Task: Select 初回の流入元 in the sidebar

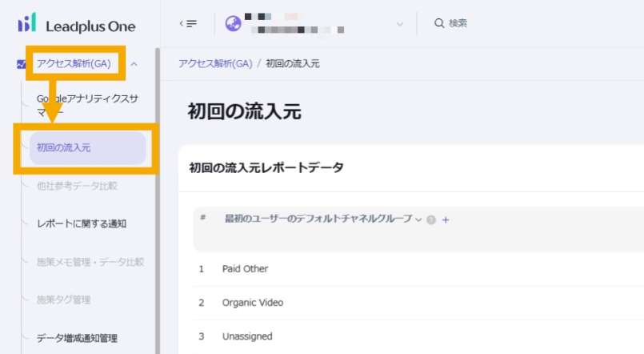Action: point(87,148)
